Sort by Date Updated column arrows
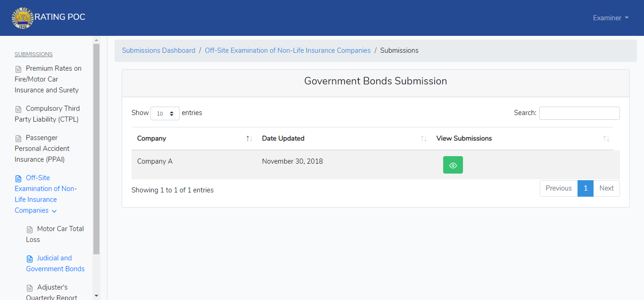Image resolution: width=644 pixels, height=300 pixels. point(424,139)
